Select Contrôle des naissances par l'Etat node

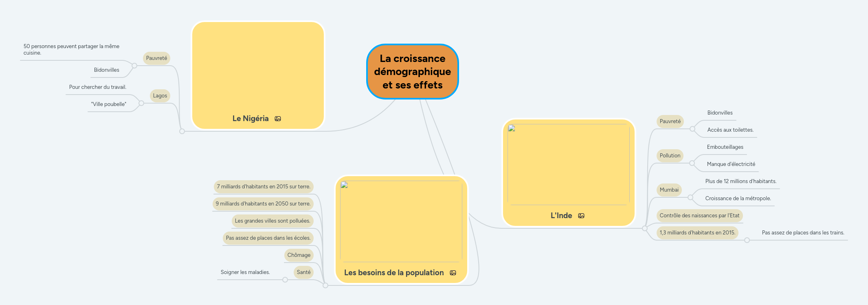(699, 216)
